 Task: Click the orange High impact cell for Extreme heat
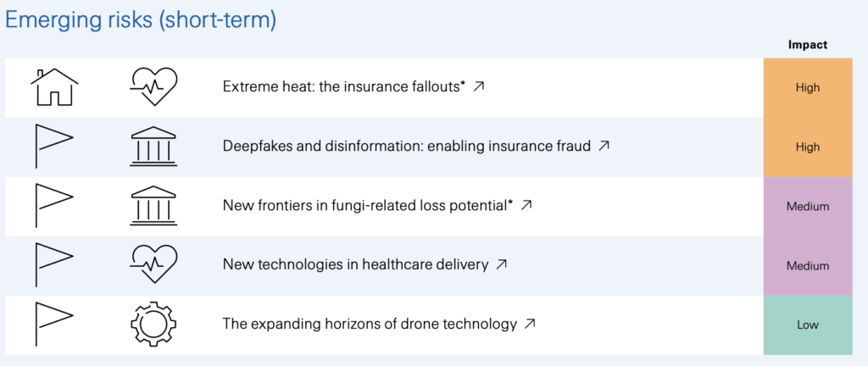[x=808, y=87]
